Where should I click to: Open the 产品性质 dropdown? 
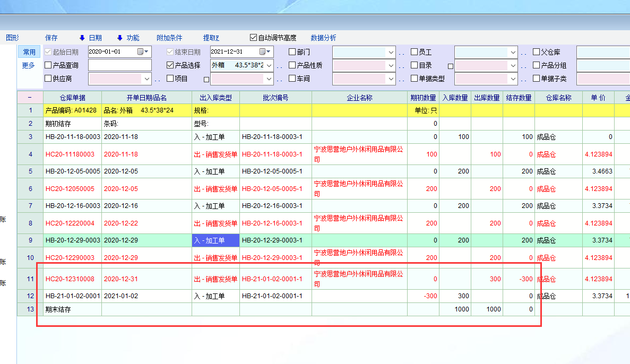click(x=391, y=65)
